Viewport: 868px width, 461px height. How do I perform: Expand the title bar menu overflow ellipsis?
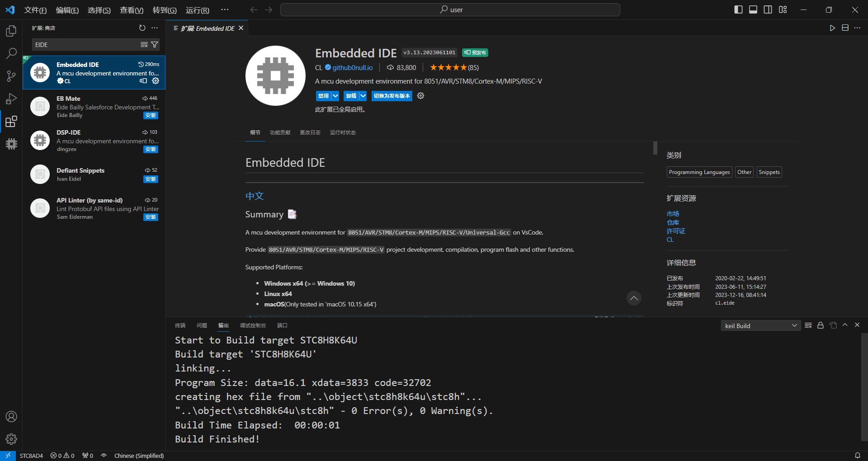coord(225,9)
